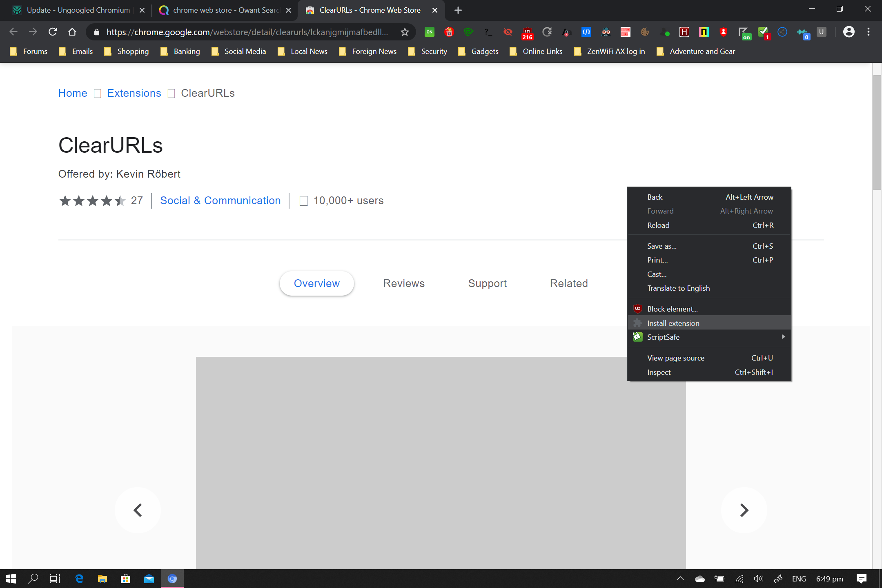Go to the browser home page icon
The height and width of the screenshot is (588, 882).
pos(72,32)
